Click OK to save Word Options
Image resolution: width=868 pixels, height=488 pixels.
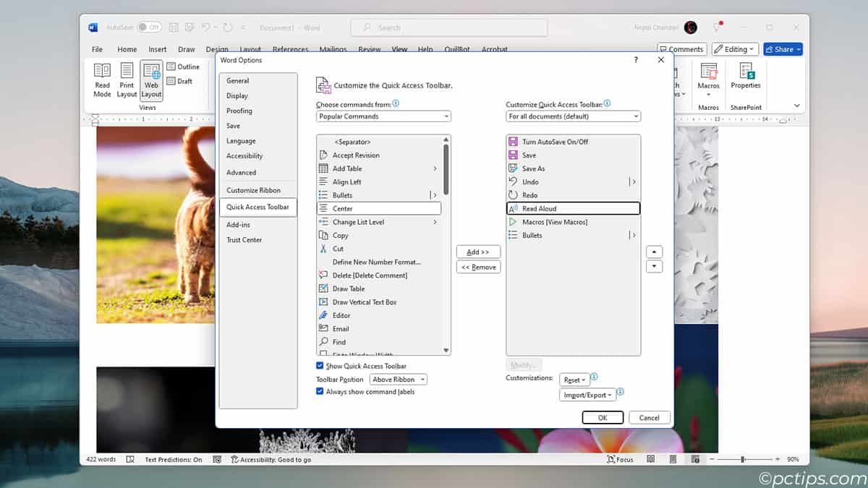(x=603, y=417)
